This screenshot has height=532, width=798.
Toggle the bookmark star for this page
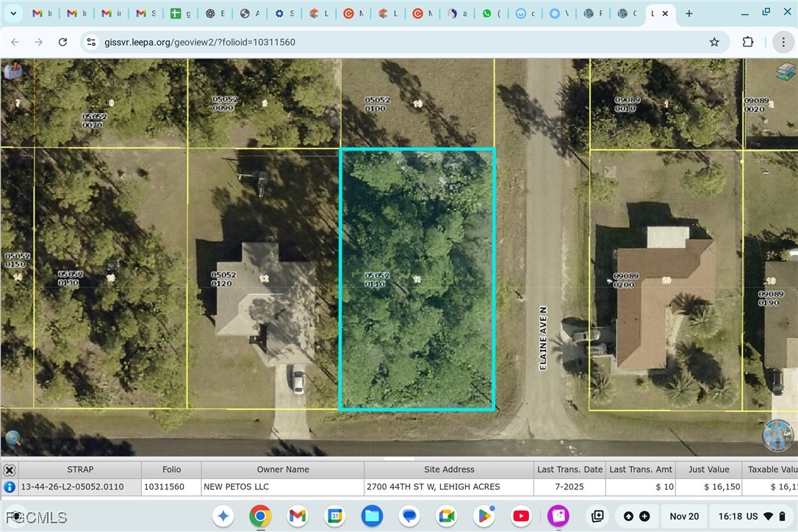point(713,42)
